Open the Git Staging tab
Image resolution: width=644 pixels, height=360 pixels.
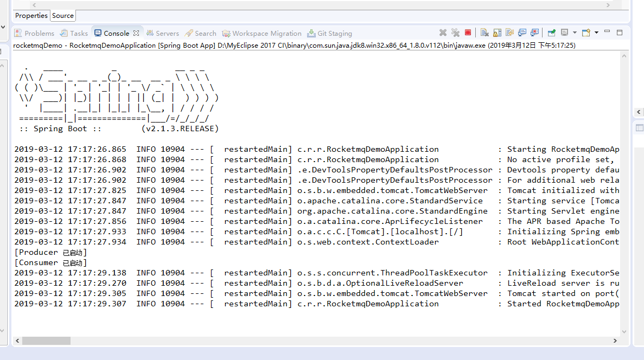coord(330,33)
